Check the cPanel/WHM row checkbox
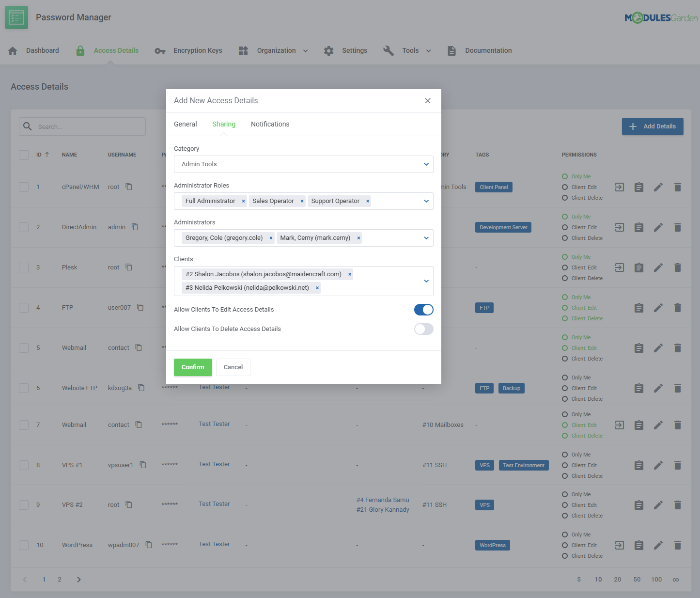The height and width of the screenshot is (598, 700). (x=24, y=187)
